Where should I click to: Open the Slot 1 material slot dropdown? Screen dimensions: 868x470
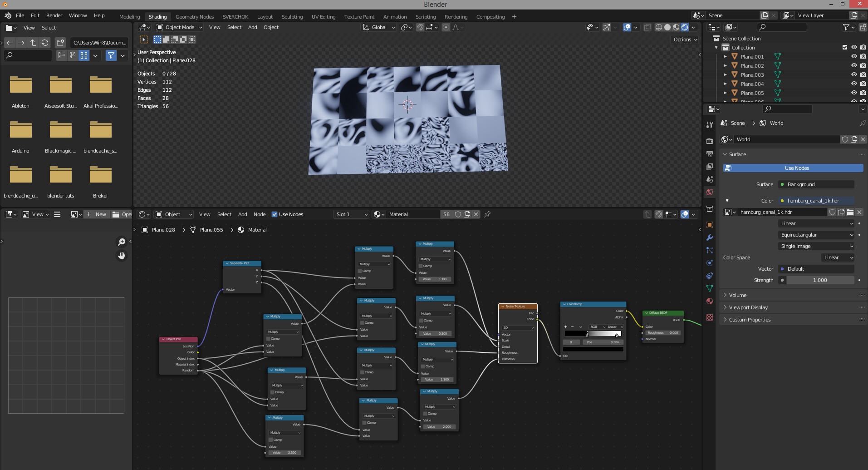click(x=351, y=214)
